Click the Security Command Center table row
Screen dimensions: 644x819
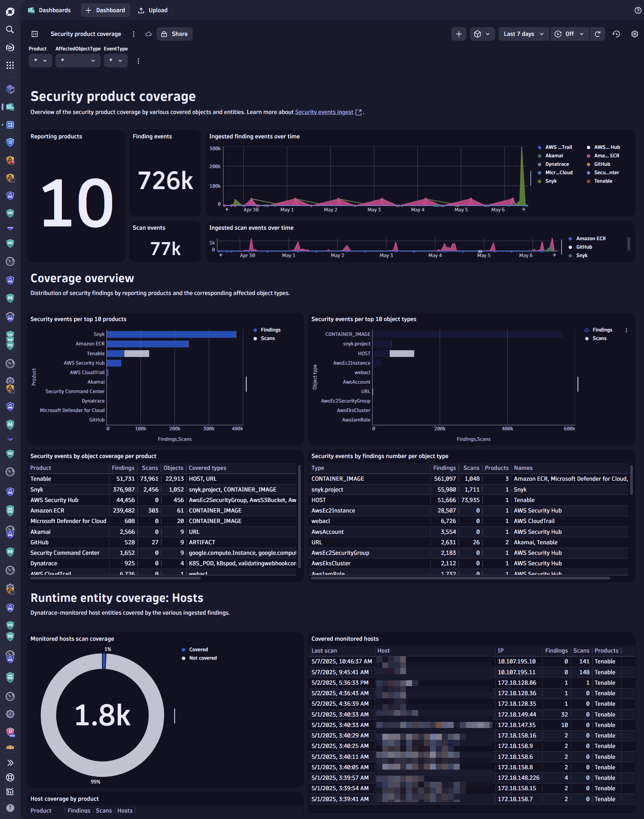point(163,553)
